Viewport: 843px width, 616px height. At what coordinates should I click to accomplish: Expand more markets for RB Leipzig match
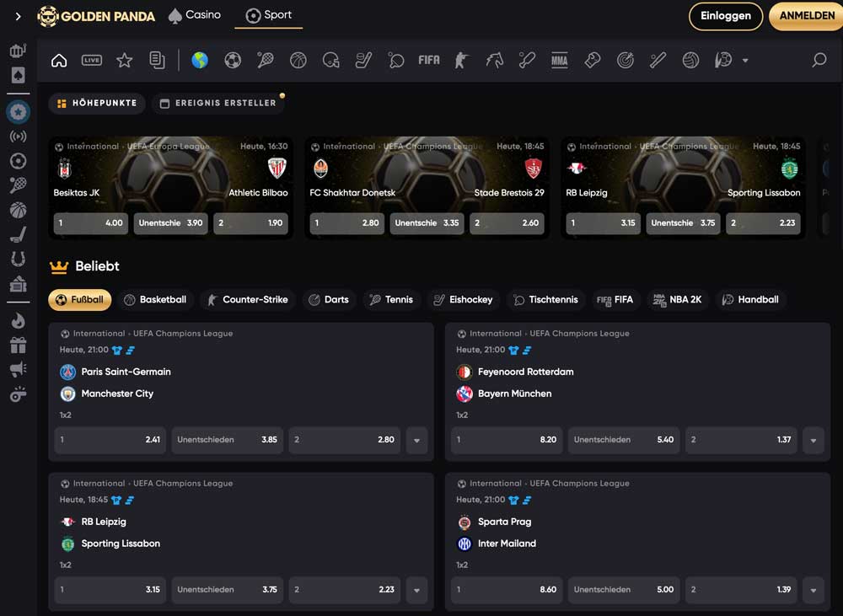[416, 590]
